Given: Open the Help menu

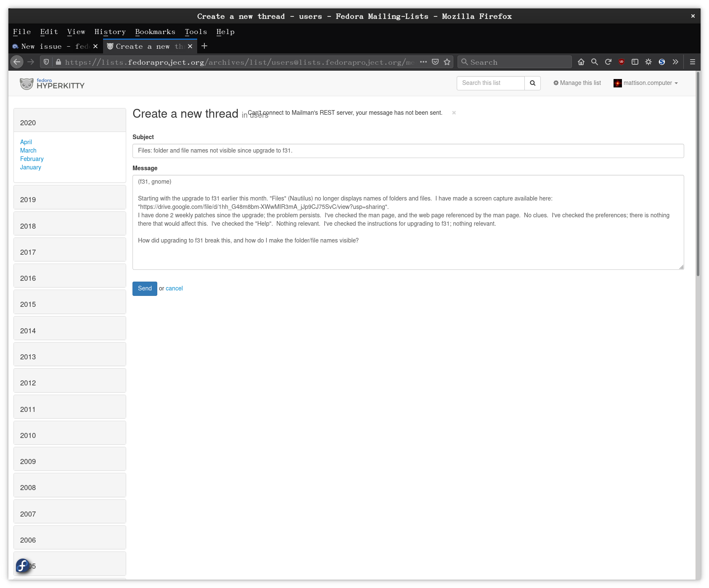Looking at the screenshot, I should click(x=225, y=32).
